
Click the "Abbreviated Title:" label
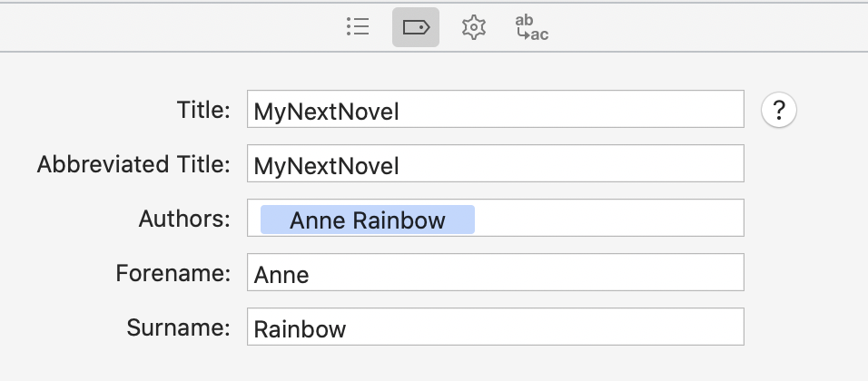click(133, 164)
